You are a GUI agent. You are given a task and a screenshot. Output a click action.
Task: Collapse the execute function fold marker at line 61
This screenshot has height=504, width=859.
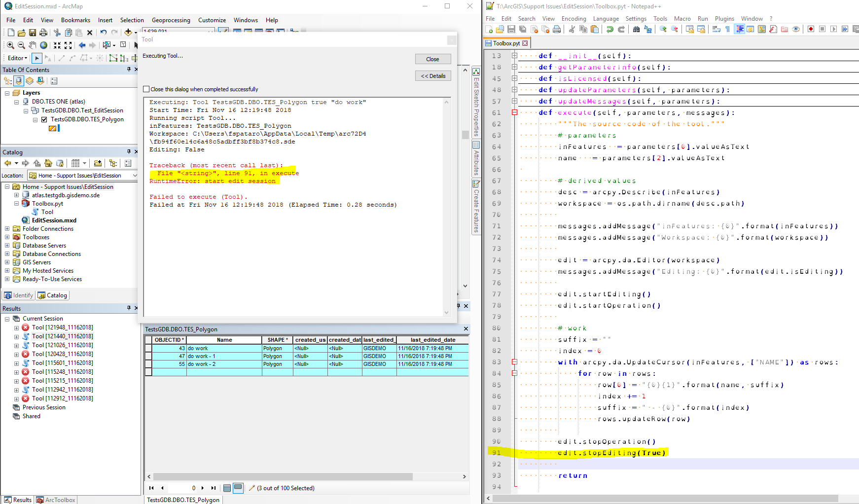pos(514,112)
